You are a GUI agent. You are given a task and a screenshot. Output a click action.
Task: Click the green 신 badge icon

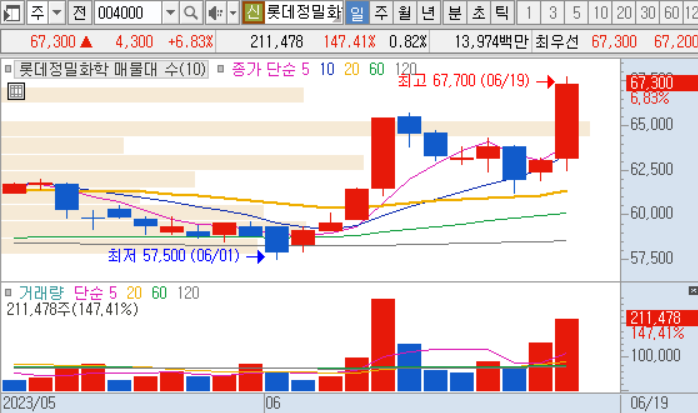point(253,12)
